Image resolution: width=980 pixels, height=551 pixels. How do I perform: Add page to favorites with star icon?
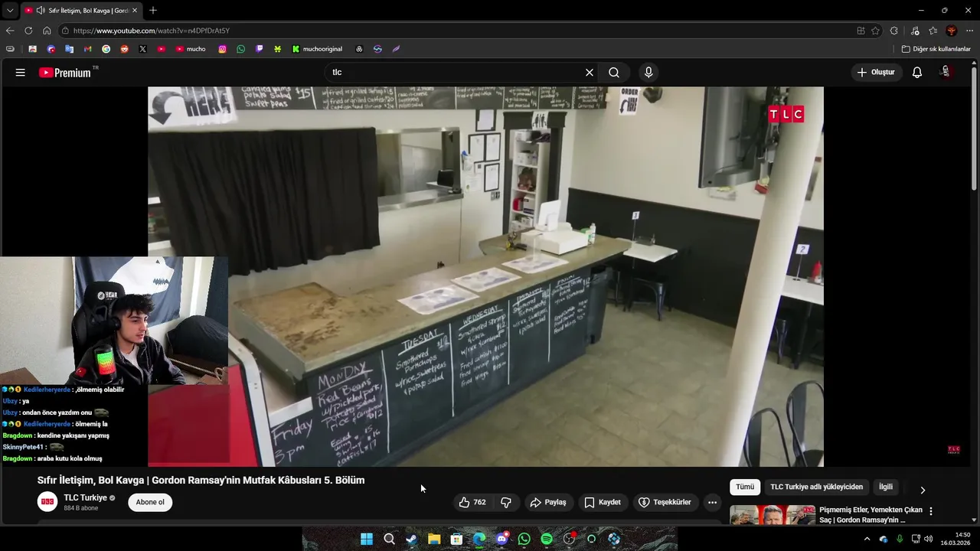pos(875,31)
